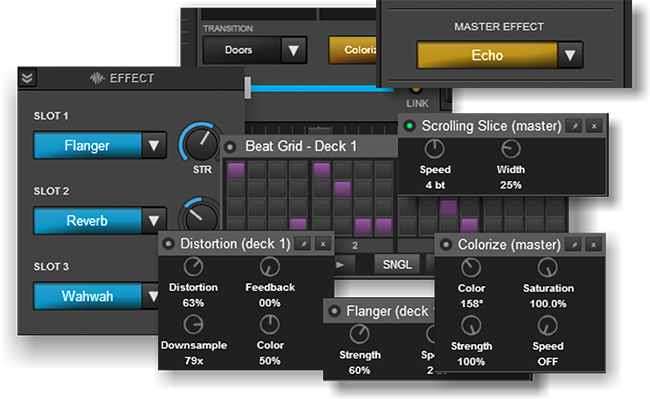Click the SNGL button
This screenshot has width=650, height=399.
(397, 264)
